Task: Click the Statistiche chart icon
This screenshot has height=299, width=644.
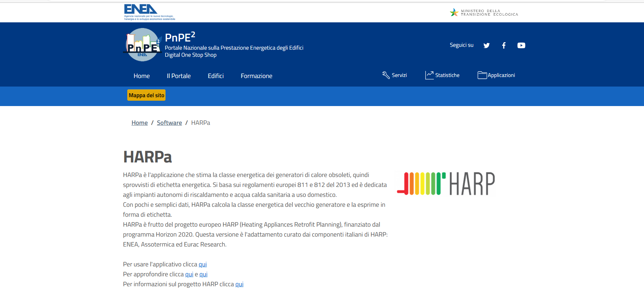Action: click(x=429, y=75)
